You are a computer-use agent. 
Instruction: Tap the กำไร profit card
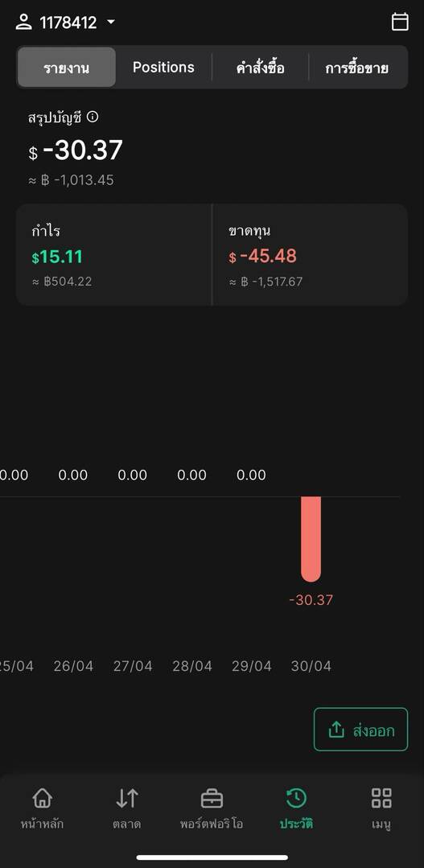click(x=114, y=255)
